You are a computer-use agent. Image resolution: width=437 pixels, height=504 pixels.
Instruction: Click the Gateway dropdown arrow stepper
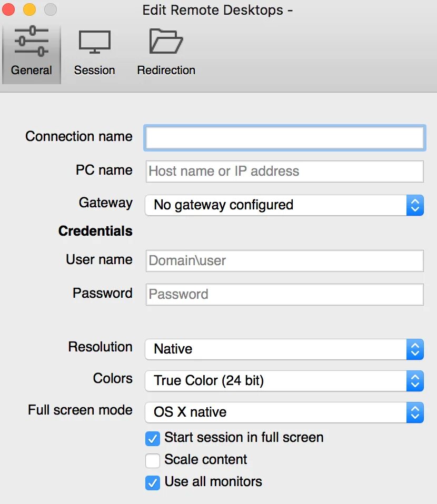[415, 205]
